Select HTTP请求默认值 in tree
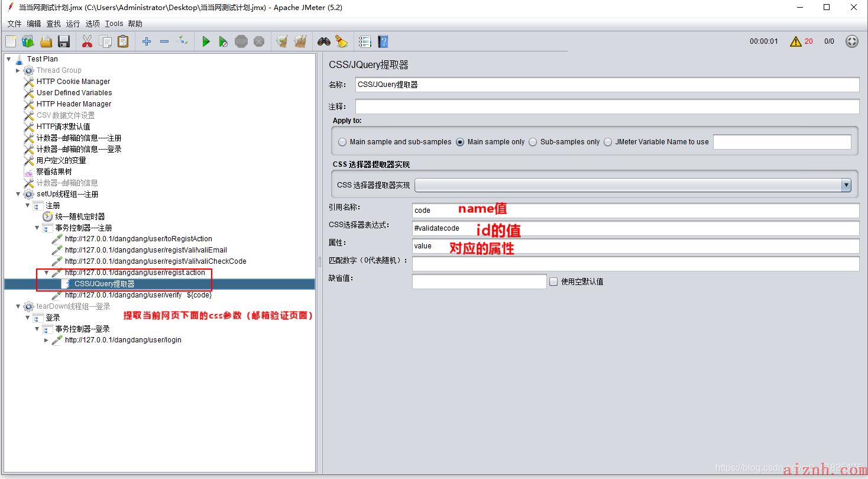 click(x=63, y=127)
